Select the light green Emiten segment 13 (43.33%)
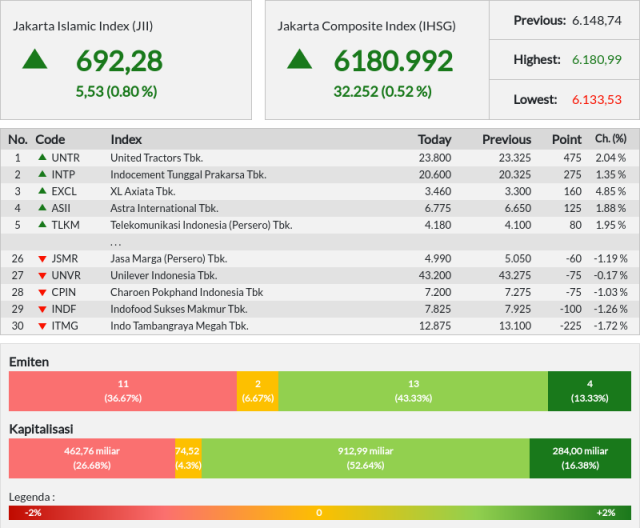640x528 pixels. tap(413, 391)
